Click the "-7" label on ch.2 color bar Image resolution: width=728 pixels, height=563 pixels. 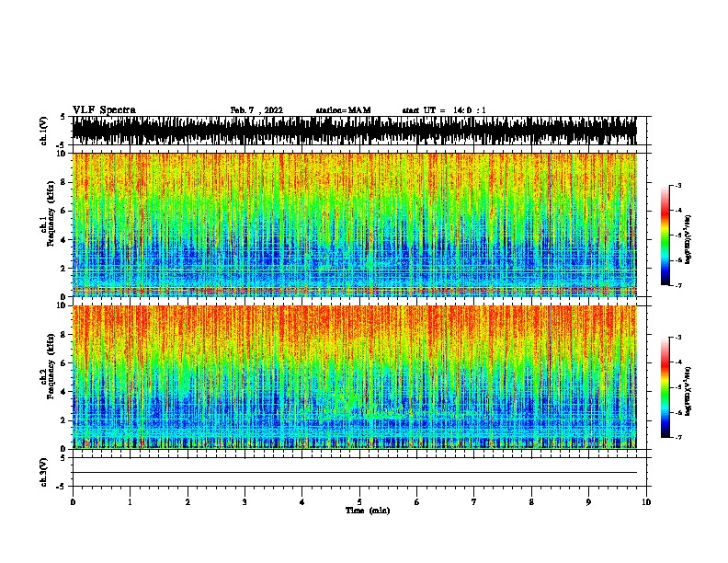point(678,437)
